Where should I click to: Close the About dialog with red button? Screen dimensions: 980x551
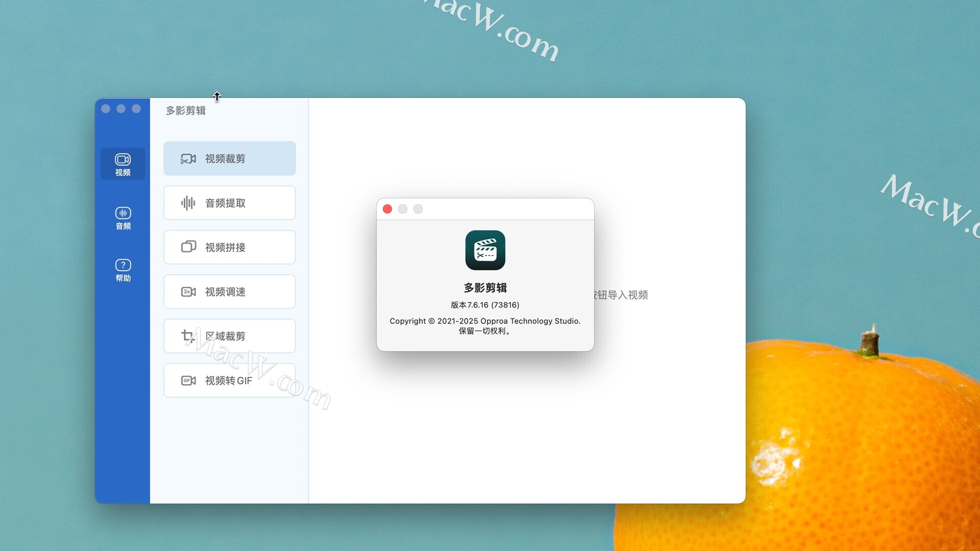click(387, 209)
